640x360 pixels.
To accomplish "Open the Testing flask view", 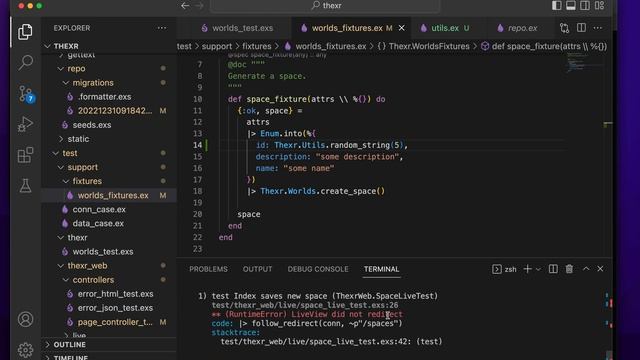I will click(25, 186).
